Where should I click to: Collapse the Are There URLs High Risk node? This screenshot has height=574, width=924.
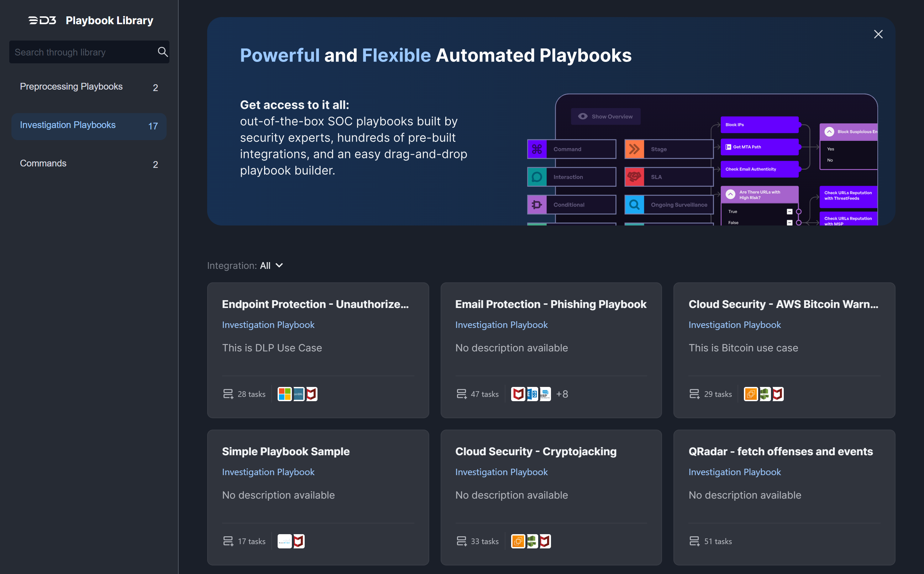pyautogui.click(x=730, y=195)
